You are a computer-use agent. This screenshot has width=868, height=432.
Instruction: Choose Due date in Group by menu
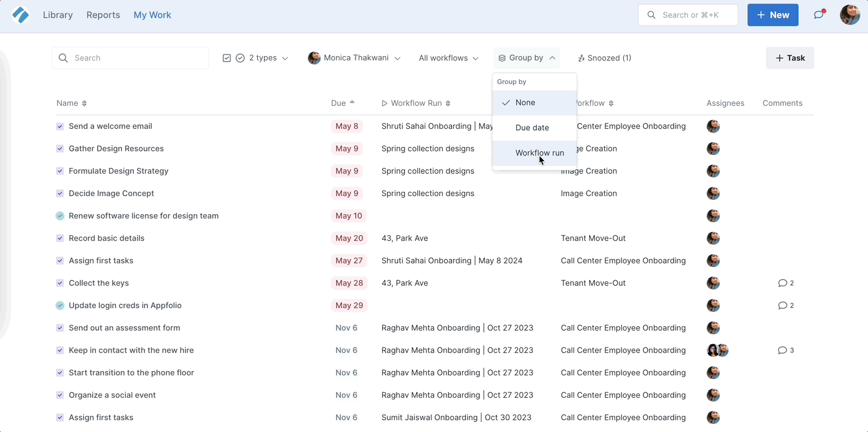point(532,128)
